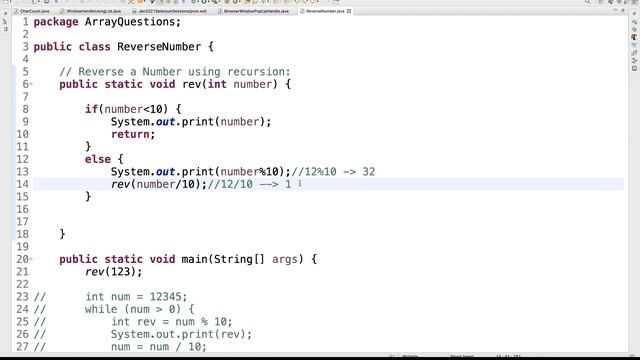Viewport: 640px width, 360px height.
Task: Click line number 14 in the gutter
Action: (x=22, y=184)
